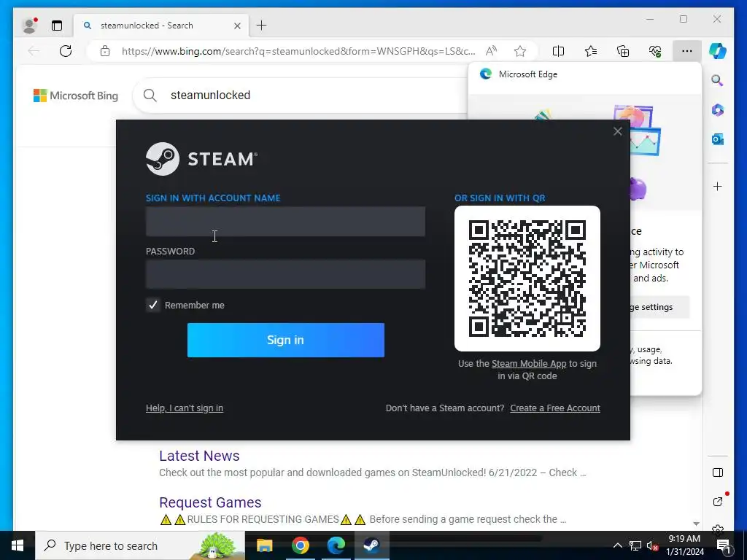Click the Steam sign-in QR code
Screen dimensions: 747x560
(527, 279)
